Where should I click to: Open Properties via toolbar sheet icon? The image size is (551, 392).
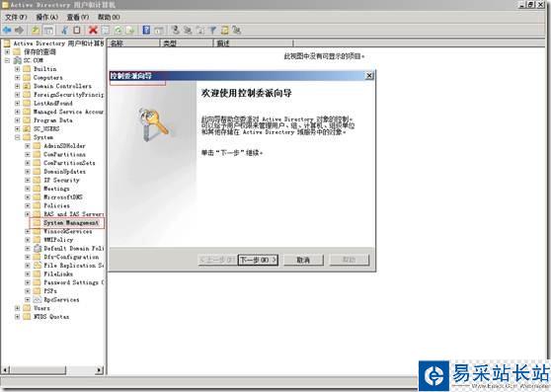click(x=106, y=31)
